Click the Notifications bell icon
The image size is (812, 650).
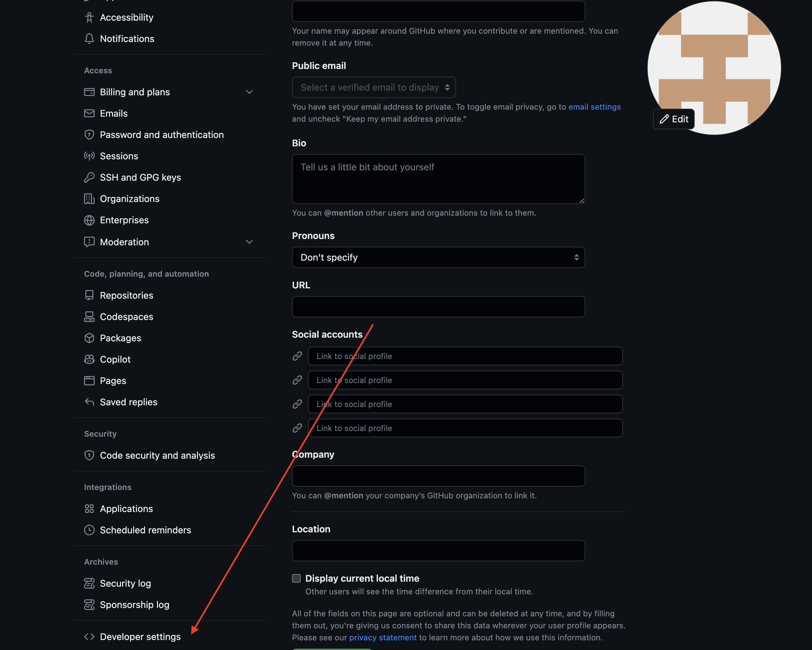tap(89, 38)
